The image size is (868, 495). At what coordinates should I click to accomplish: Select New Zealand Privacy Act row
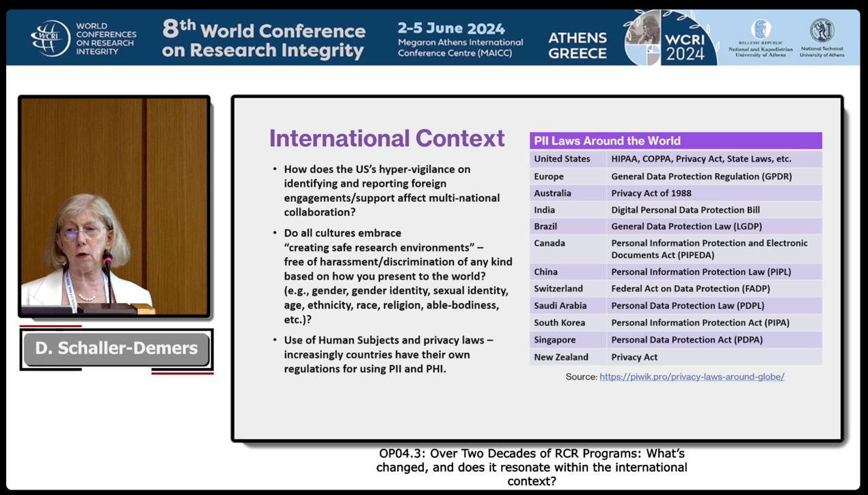675,357
